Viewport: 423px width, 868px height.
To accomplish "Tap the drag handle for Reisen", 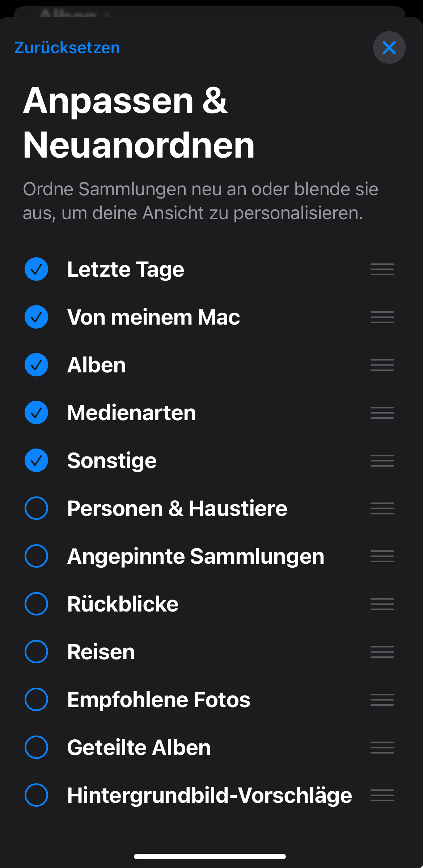I will [382, 652].
